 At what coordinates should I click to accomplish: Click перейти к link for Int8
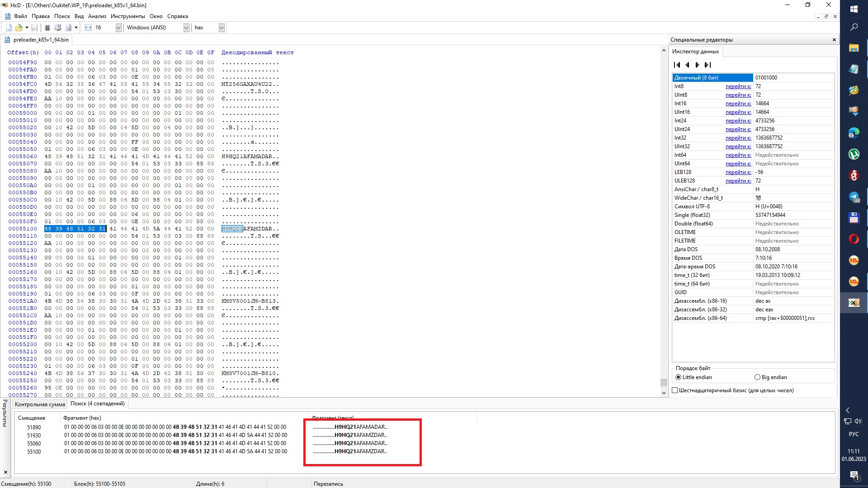point(738,86)
